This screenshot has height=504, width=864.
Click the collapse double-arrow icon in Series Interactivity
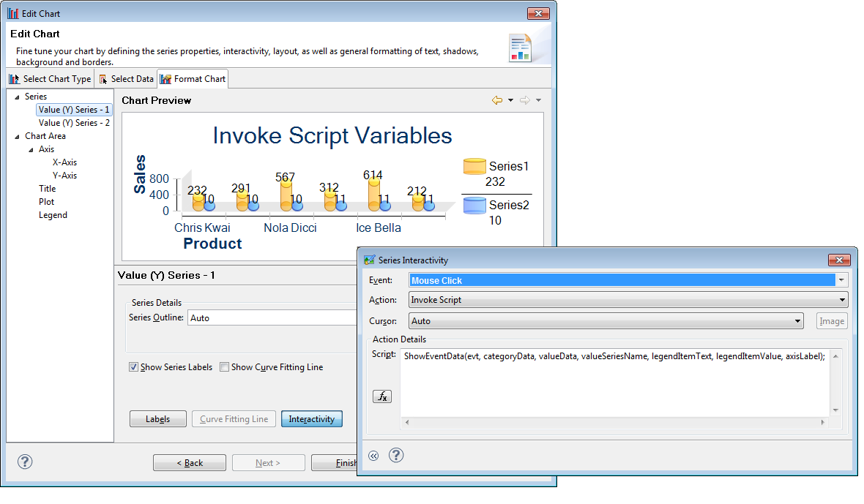tap(373, 456)
